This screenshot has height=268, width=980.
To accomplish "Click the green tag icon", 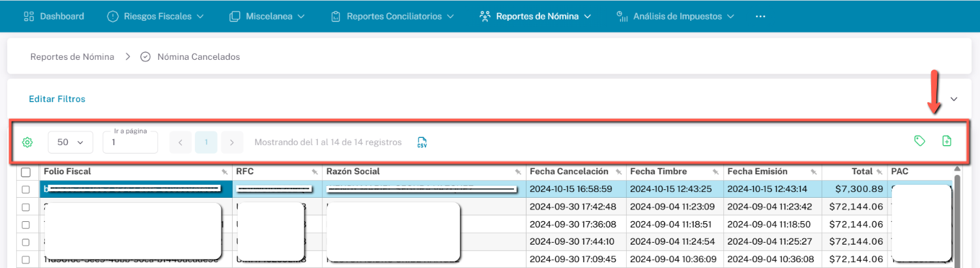I will [x=919, y=141].
